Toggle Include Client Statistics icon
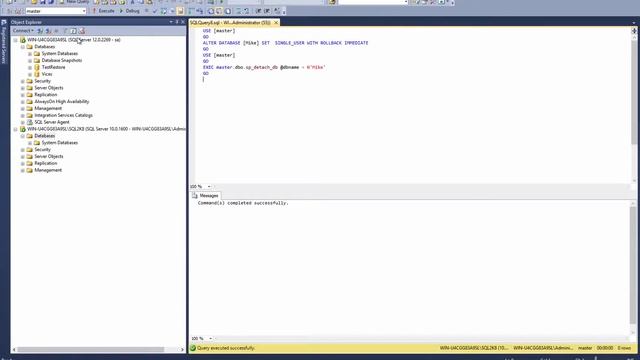The image size is (640, 360). [200, 11]
